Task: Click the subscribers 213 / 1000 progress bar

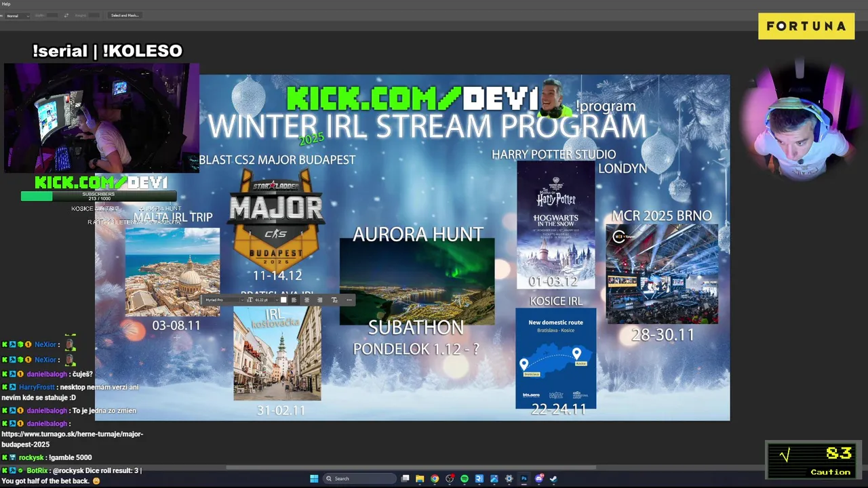Action: pyautogui.click(x=98, y=197)
